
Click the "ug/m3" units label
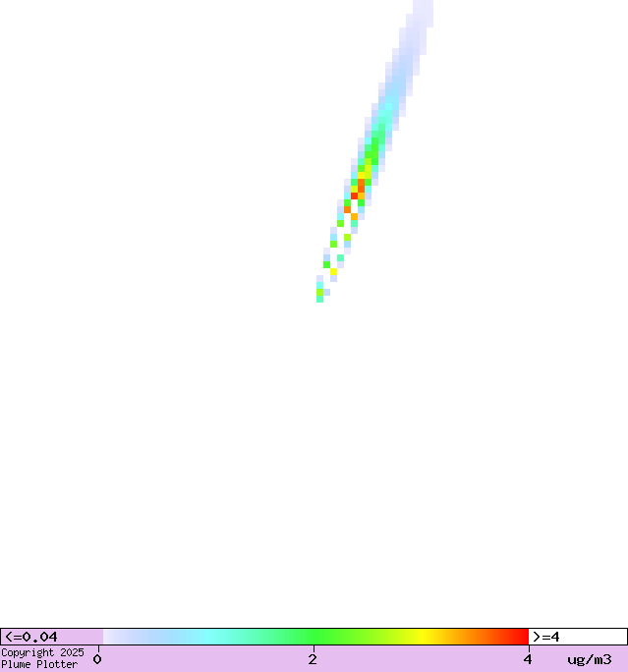pyautogui.click(x=589, y=659)
